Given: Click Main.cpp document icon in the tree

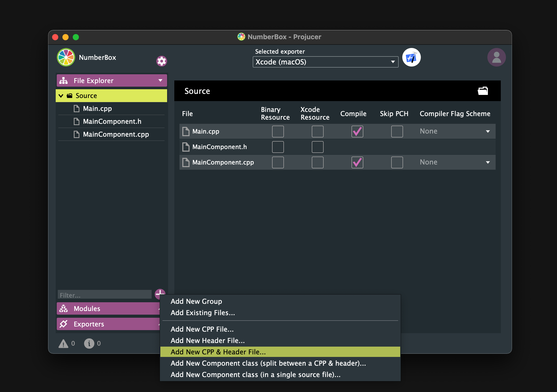Looking at the screenshot, I should click(x=77, y=109).
